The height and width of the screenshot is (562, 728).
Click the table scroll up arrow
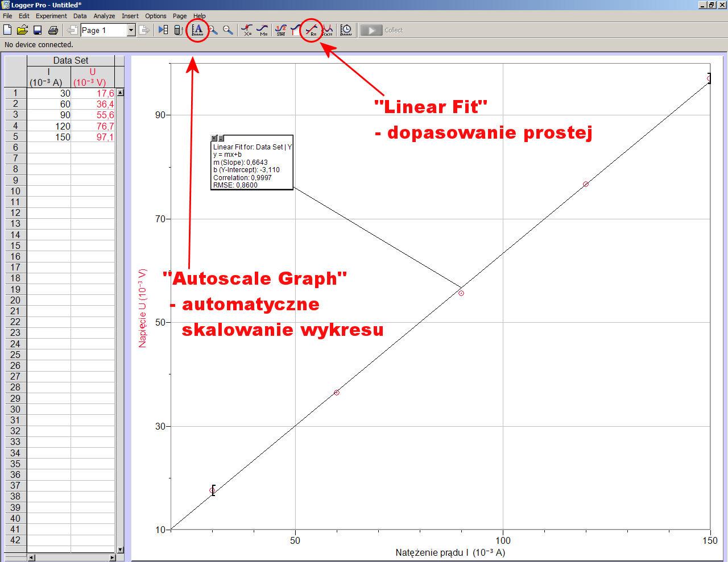120,92
